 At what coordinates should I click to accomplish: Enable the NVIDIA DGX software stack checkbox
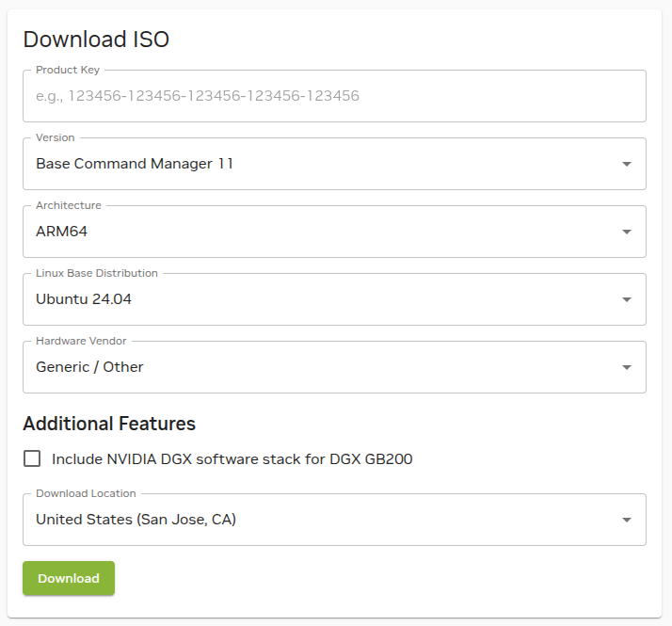33,459
